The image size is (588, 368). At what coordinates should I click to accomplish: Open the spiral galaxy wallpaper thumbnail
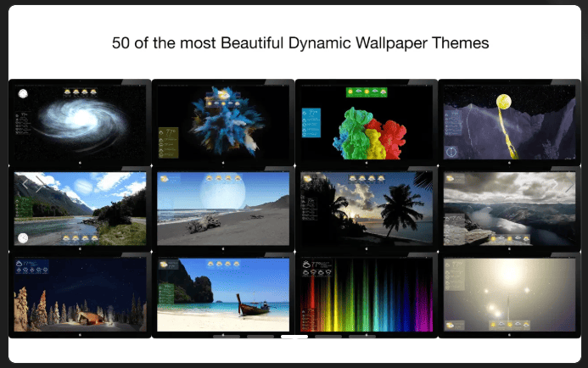click(80, 123)
